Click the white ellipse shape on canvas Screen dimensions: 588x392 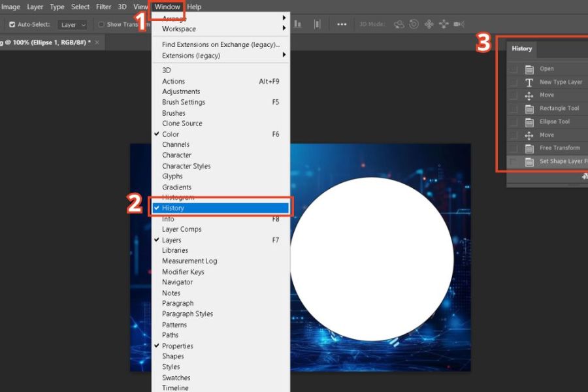coord(372,259)
